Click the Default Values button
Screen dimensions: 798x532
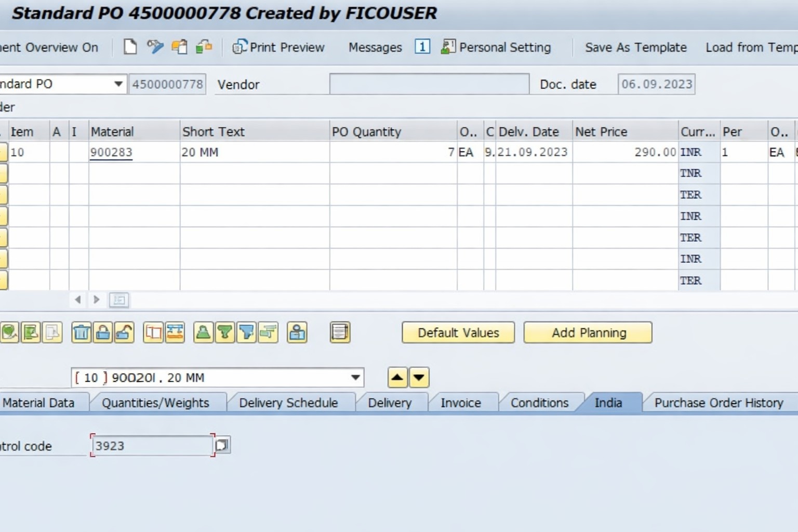point(458,332)
